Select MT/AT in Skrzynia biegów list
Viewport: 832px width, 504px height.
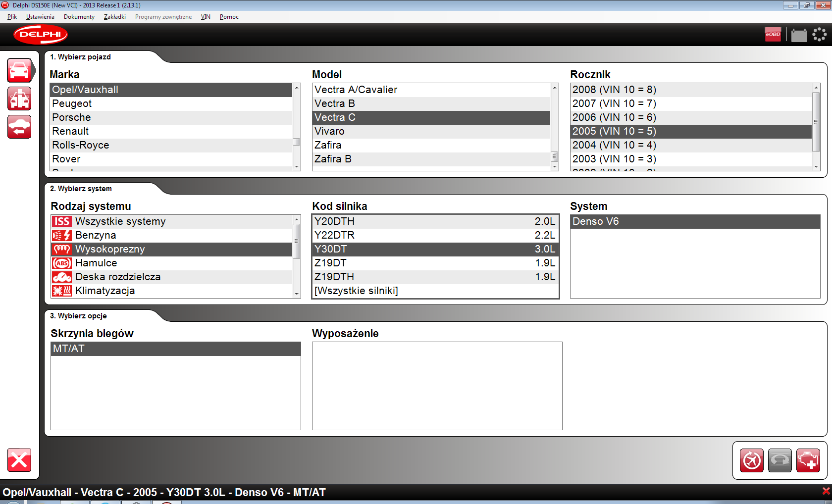tap(176, 349)
